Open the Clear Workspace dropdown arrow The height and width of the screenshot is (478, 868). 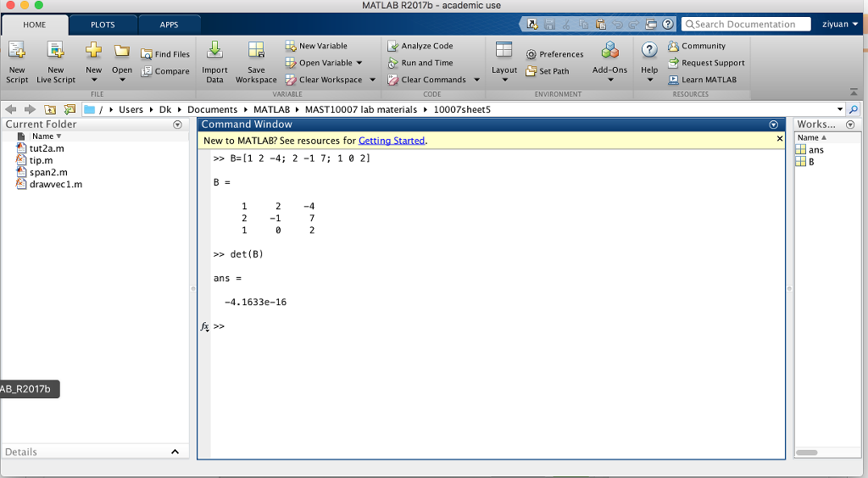[x=373, y=80]
